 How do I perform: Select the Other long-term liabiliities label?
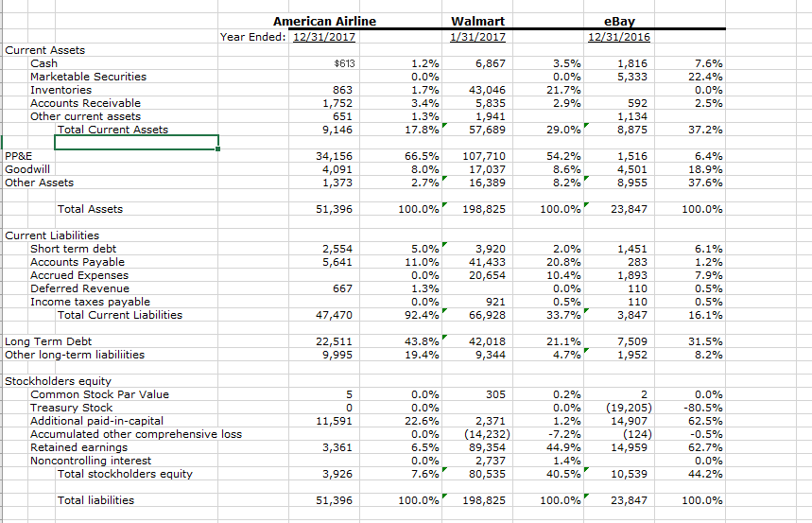75,355
